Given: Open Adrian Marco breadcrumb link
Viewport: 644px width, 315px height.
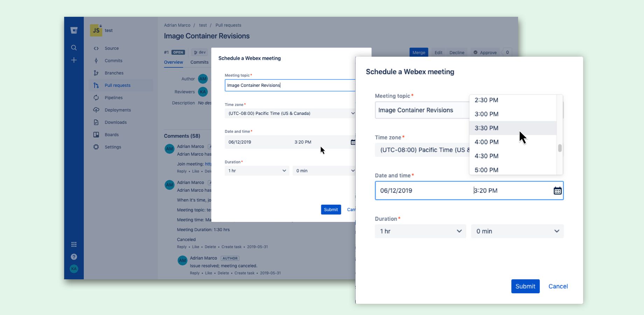Looking at the screenshot, I should [x=177, y=25].
